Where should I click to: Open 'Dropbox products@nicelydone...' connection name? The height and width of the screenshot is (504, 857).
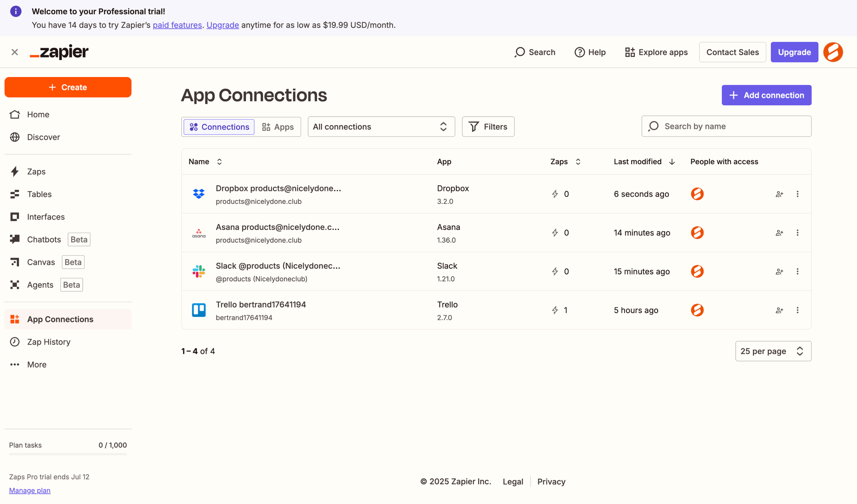pyautogui.click(x=278, y=188)
